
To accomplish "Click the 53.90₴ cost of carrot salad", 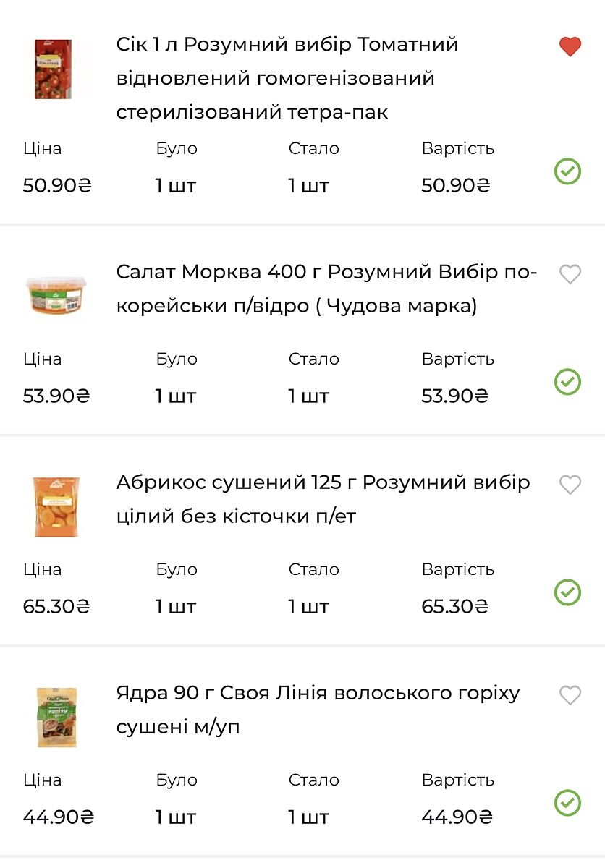I will [455, 396].
